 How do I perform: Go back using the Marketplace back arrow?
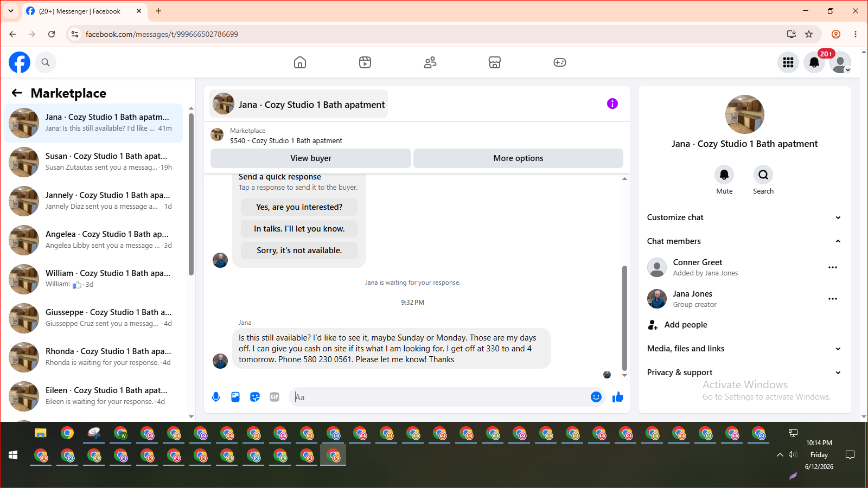click(x=17, y=93)
